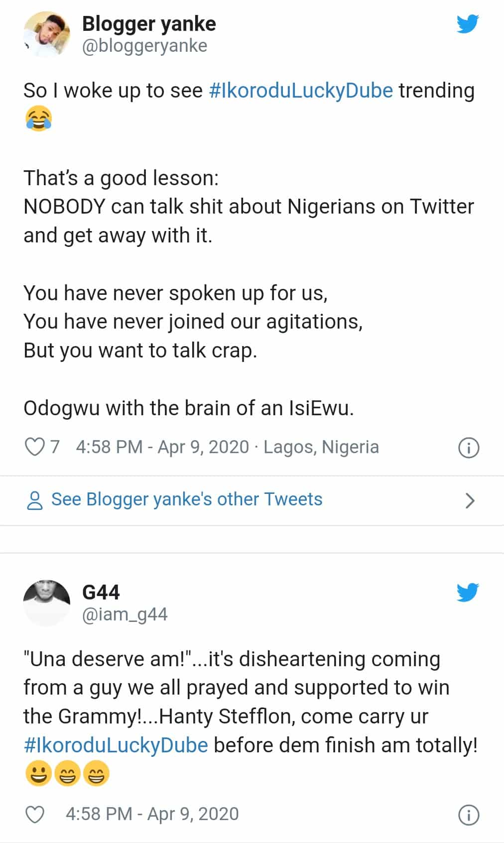The width and height of the screenshot is (504, 843).
Task: Like Blogger yanke's tweet with heart icon
Action: 35,447
